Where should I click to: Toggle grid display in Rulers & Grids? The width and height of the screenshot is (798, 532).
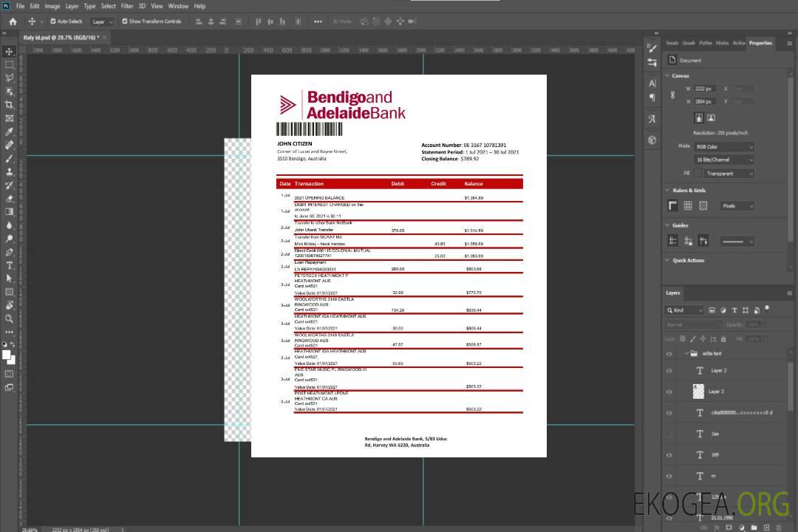click(688, 205)
